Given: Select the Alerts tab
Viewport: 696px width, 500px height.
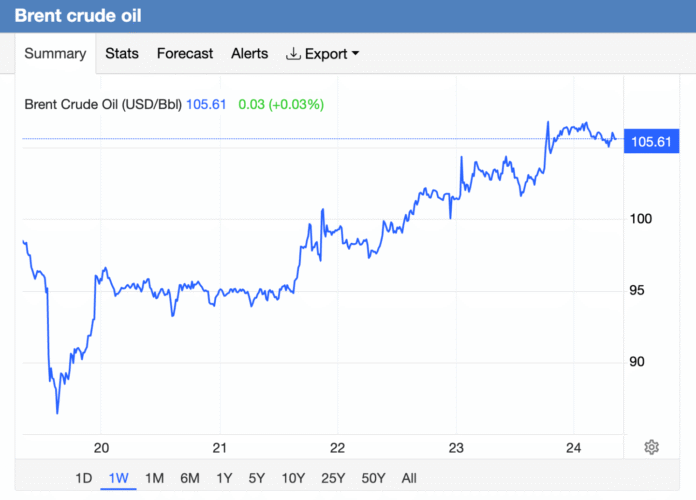Looking at the screenshot, I should click(249, 54).
